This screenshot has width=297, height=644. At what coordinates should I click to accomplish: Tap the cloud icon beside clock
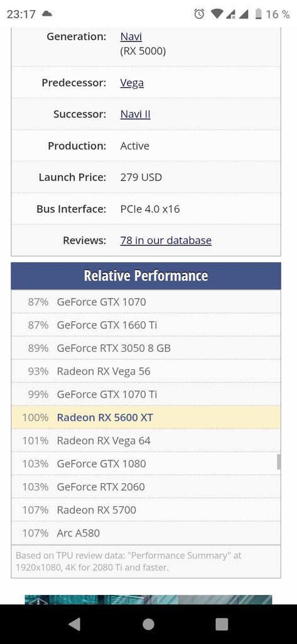47,14
